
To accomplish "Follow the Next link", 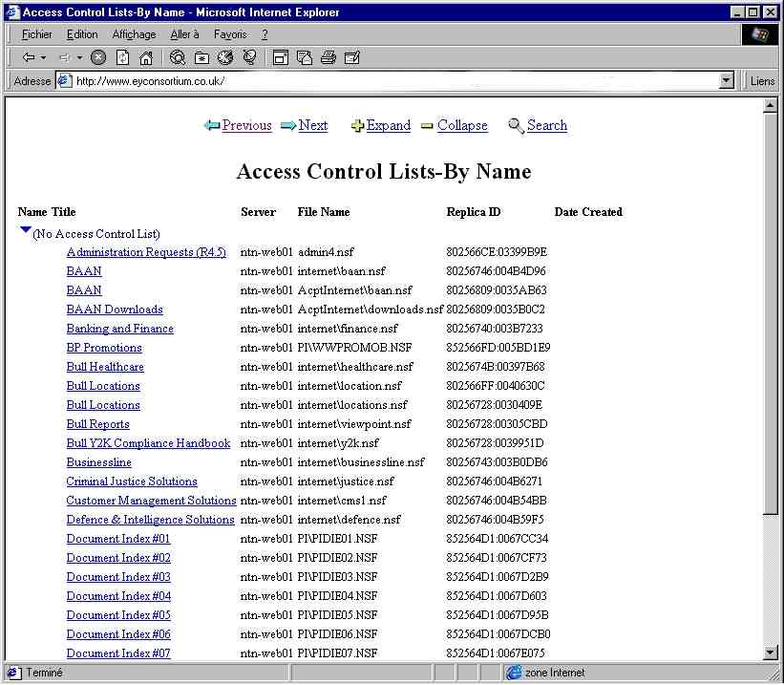I will (313, 125).
